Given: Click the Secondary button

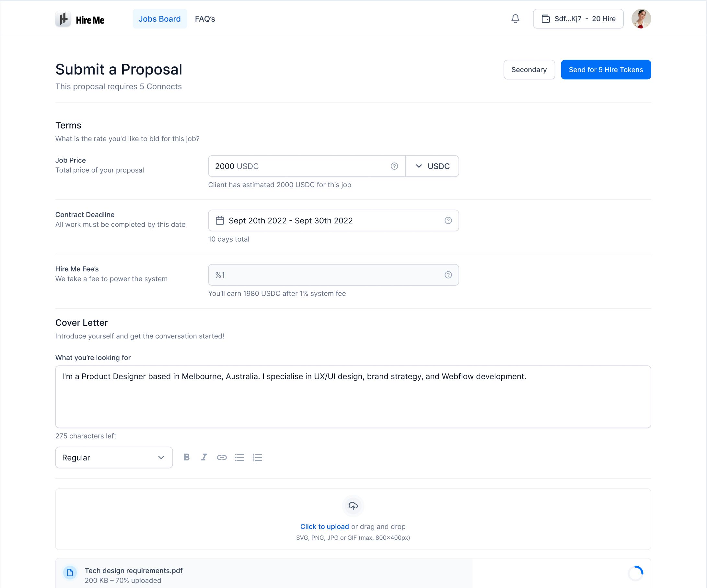Looking at the screenshot, I should 529,69.
